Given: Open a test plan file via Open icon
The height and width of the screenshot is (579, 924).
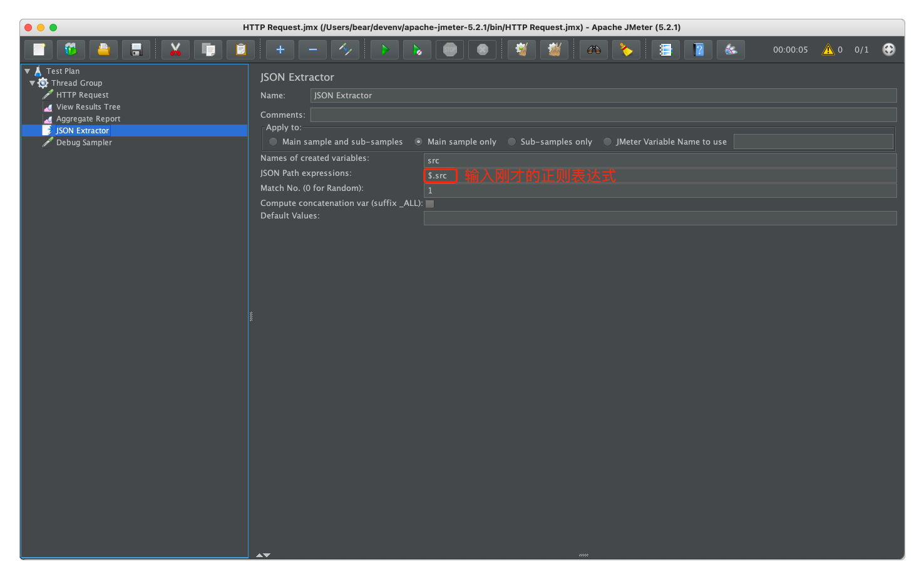Looking at the screenshot, I should (x=104, y=49).
